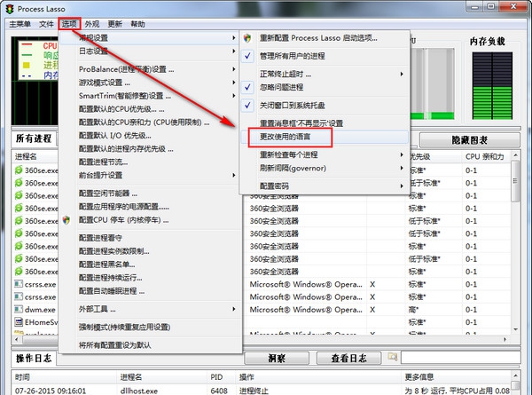
Task: Click the EHomeSv process icon
Action: (19, 321)
